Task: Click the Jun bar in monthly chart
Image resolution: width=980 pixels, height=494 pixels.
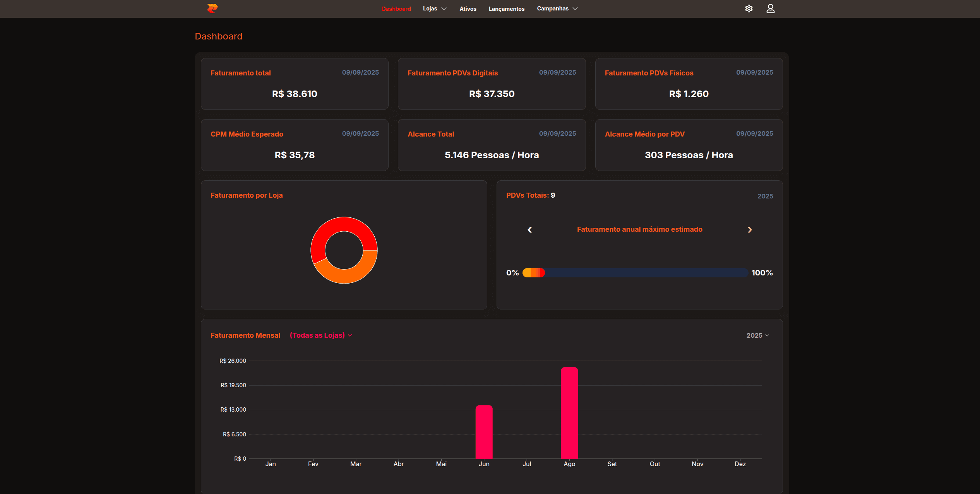Action: pos(484,431)
